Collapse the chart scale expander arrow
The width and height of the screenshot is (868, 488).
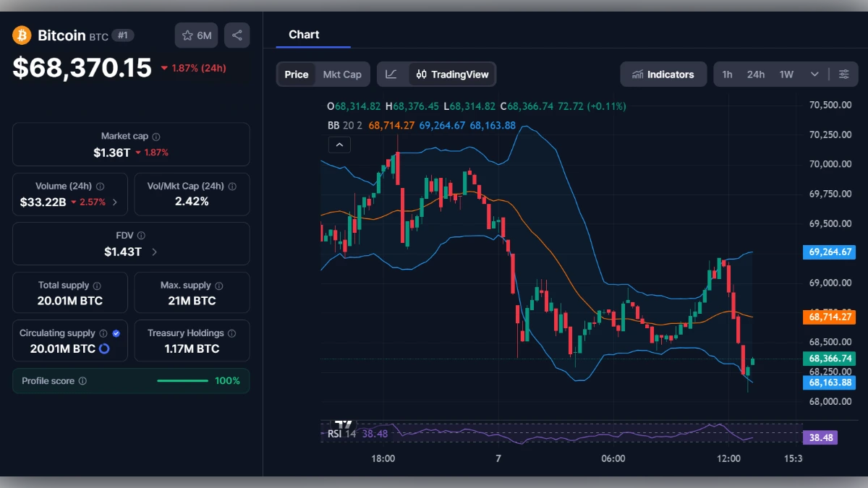click(339, 145)
